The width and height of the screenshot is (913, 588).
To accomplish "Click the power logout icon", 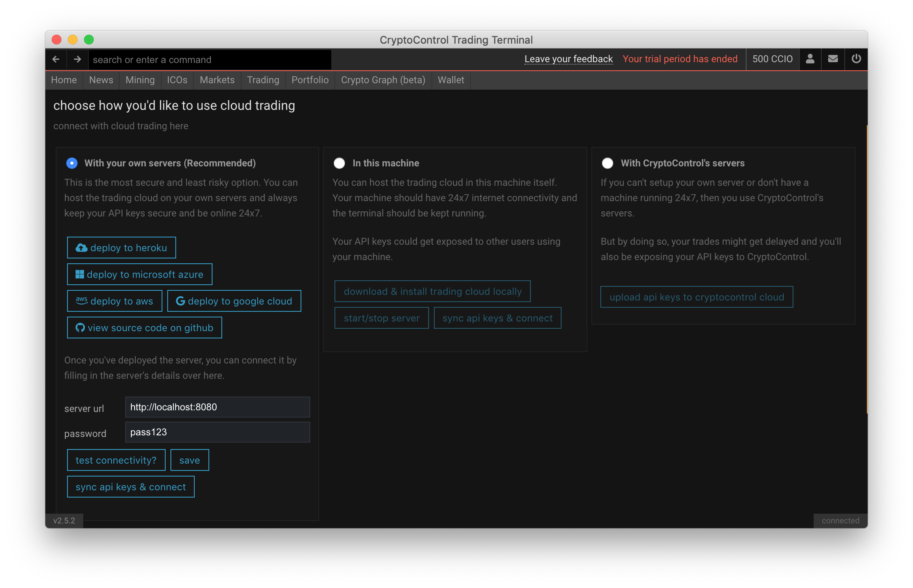I will coord(856,59).
